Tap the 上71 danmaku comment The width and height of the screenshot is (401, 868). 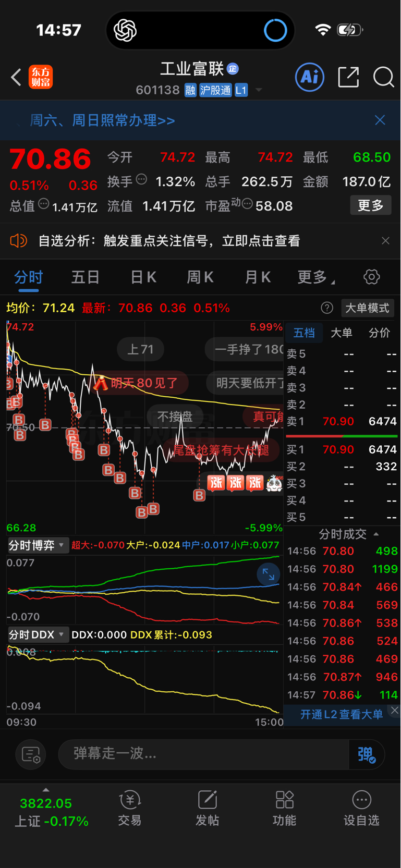[x=140, y=349]
